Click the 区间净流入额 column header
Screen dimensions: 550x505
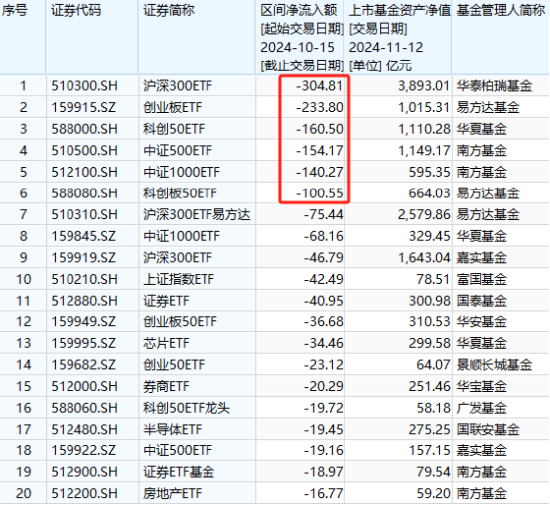click(299, 11)
